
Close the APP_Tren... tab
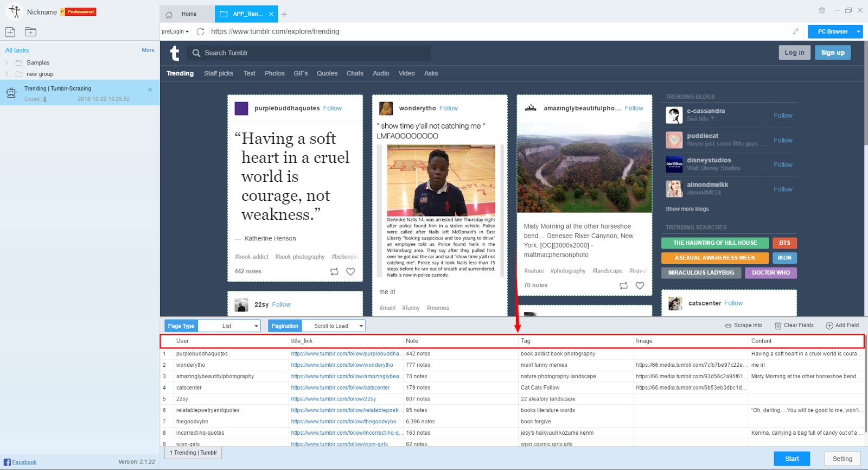(x=271, y=14)
